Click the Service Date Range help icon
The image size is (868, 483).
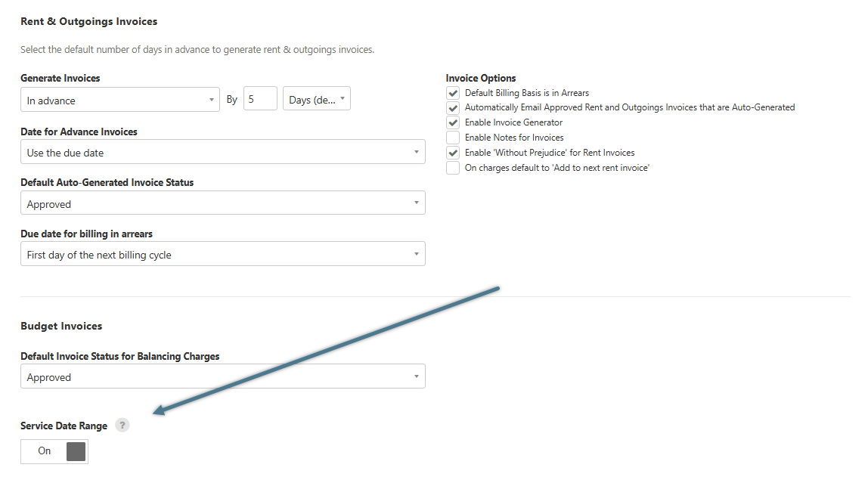point(122,426)
